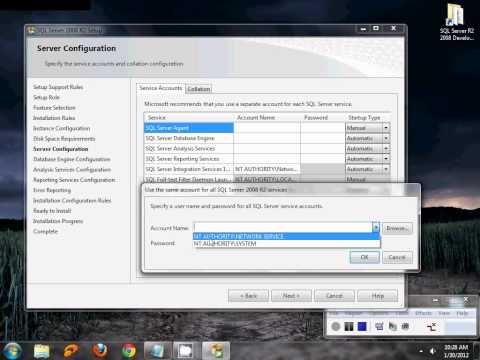Activate the SQL Server Setup taskbar icon
Screen dimensions: 480x360
216,351
